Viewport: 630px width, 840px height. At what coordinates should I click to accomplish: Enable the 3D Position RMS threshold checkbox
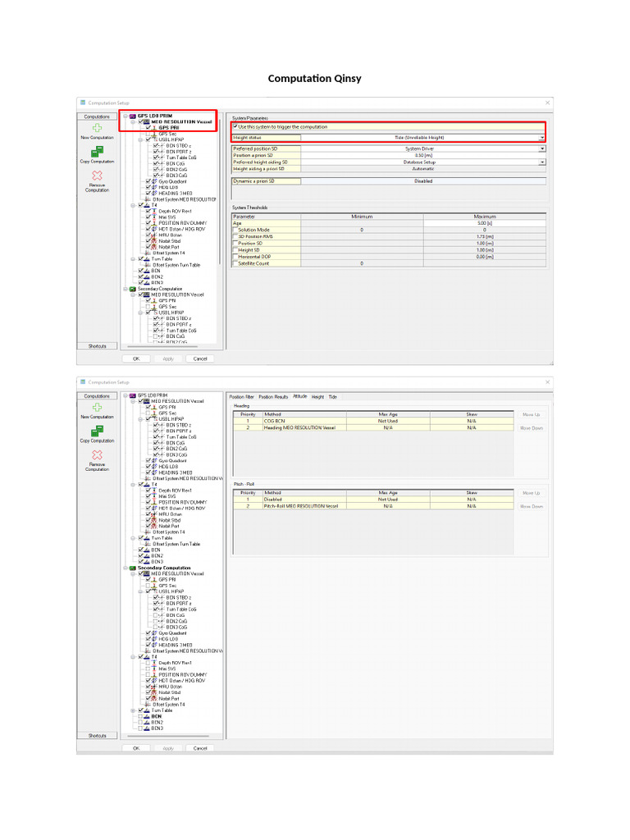point(235,236)
